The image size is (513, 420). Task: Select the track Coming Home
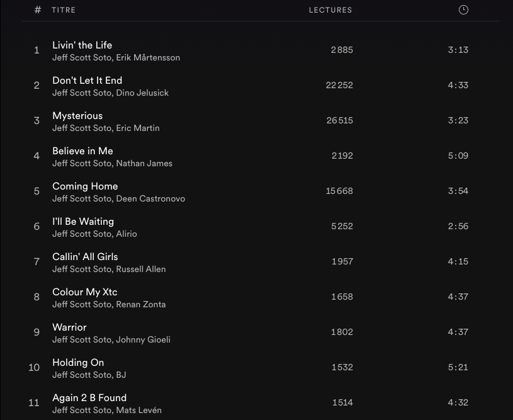pyautogui.click(x=85, y=186)
